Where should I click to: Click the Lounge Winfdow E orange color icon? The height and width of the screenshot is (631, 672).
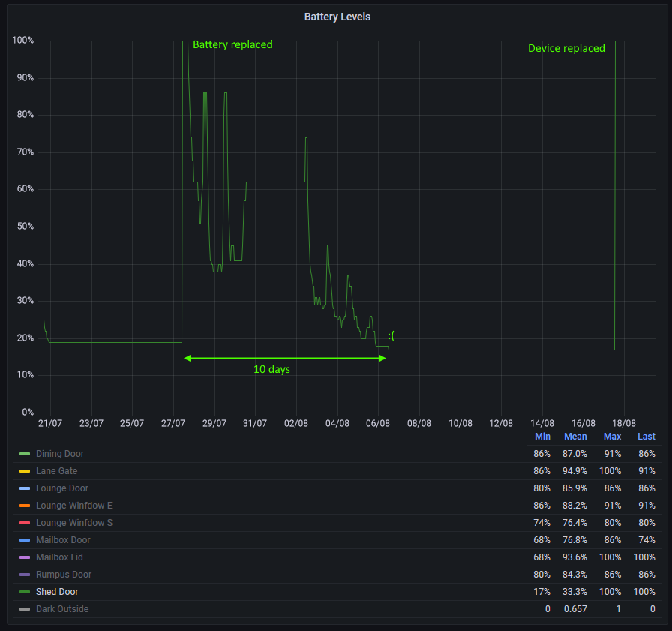(x=25, y=506)
